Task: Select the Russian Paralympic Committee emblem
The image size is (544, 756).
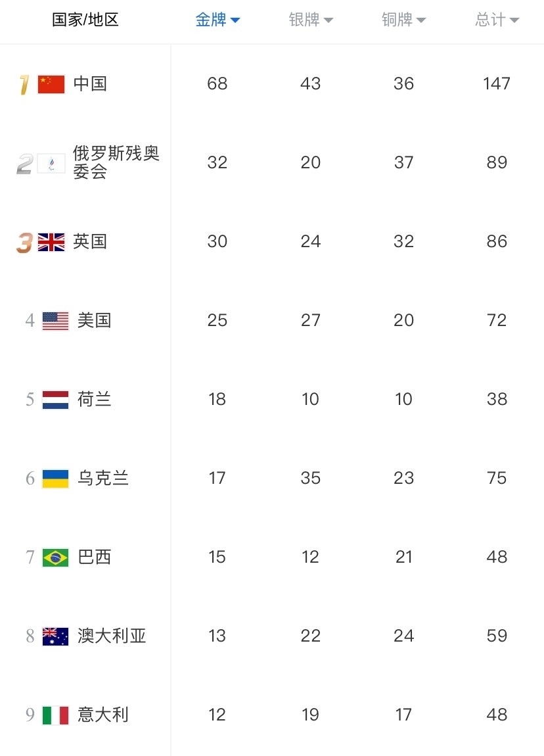Action: [x=51, y=164]
